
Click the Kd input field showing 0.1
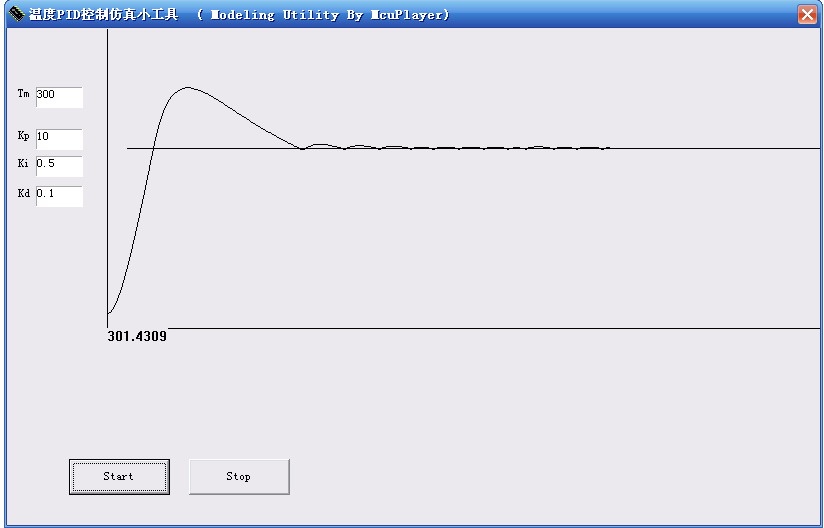tap(59, 195)
